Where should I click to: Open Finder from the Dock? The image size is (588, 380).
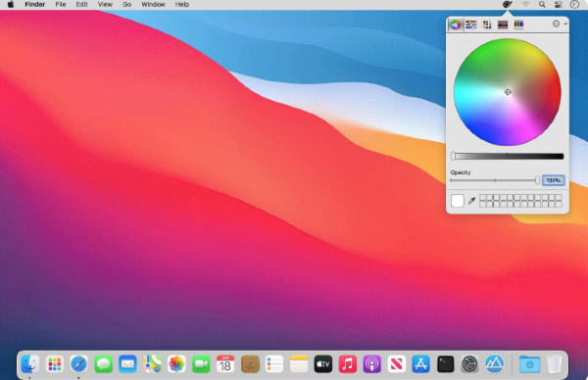pyautogui.click(x=30, y=364)
